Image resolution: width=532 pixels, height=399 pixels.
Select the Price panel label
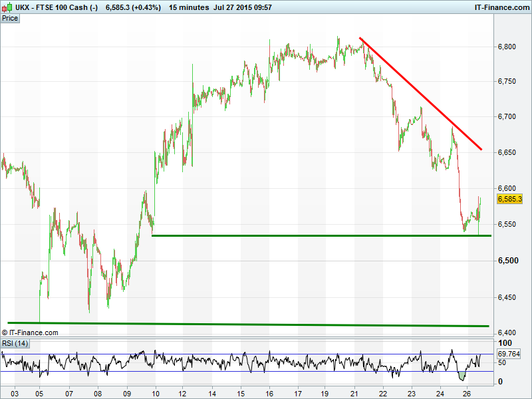coord(10,18)
